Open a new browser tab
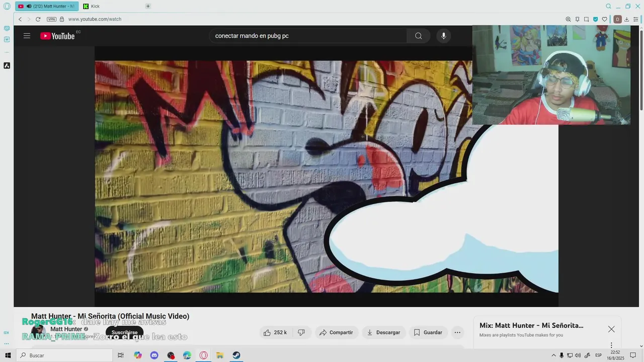644x362 pixels. click(148, 6)
